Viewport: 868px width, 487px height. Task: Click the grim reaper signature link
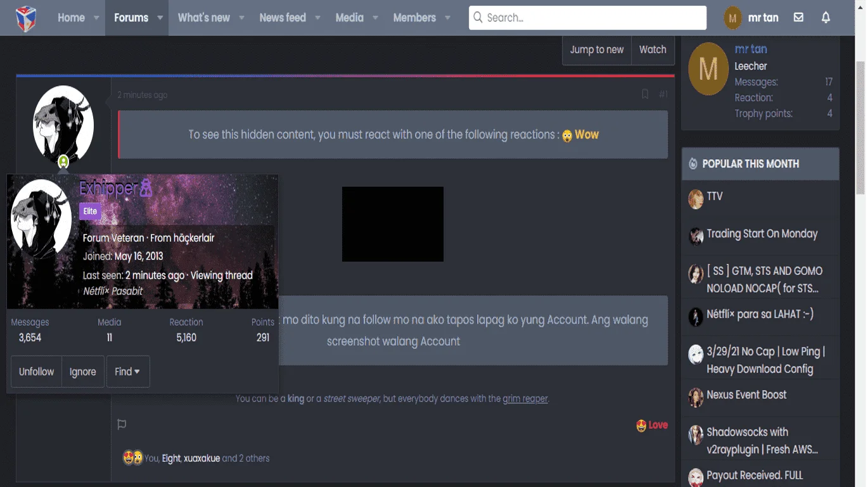pos(525,398)
